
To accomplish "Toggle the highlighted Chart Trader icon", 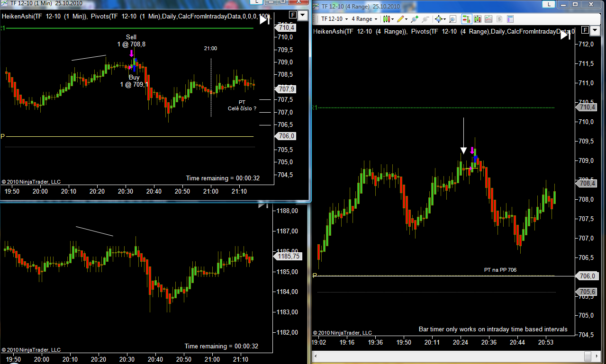I will click(x=467, y=19).
